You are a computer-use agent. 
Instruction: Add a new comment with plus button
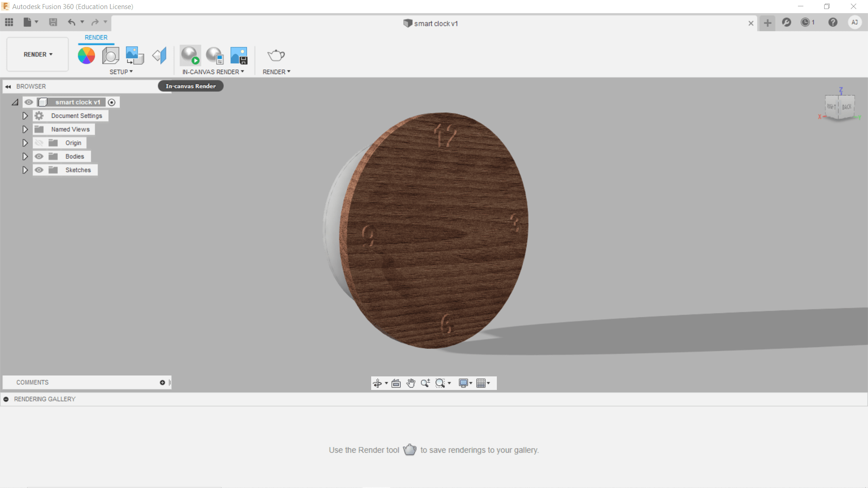[162, 382]
